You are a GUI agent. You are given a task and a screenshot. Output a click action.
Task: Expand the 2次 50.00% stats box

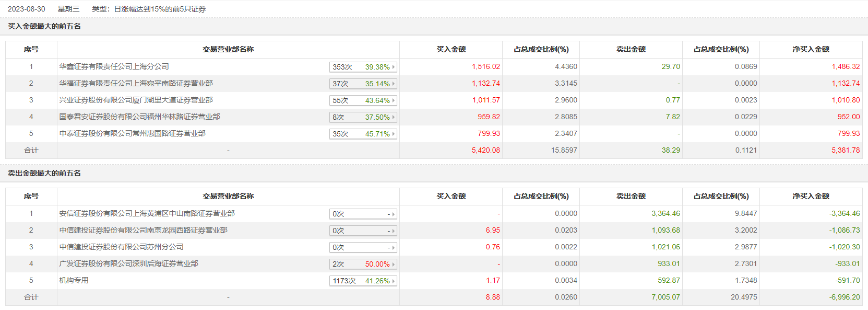pyautogui.click(x=363, y=264)
